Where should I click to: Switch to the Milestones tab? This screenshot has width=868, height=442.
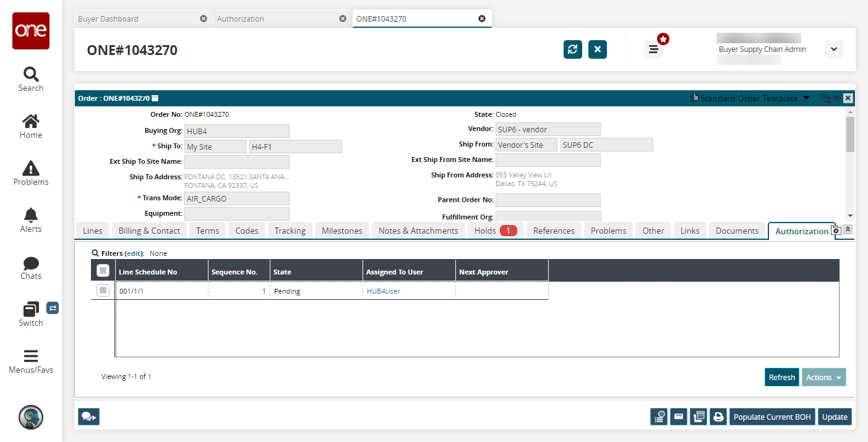coord(342,231)
